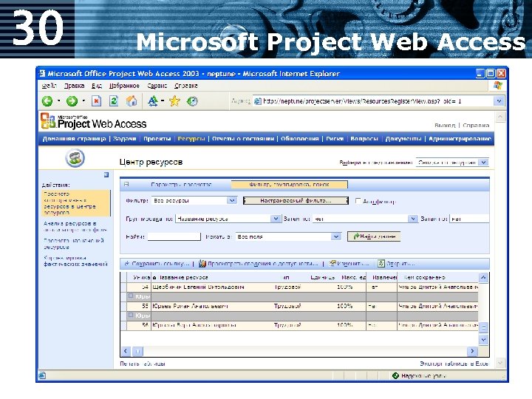Image resolution: width=532 pixels, height=399 pixels.
Task: Open the Файл menu
Action: 50,86
